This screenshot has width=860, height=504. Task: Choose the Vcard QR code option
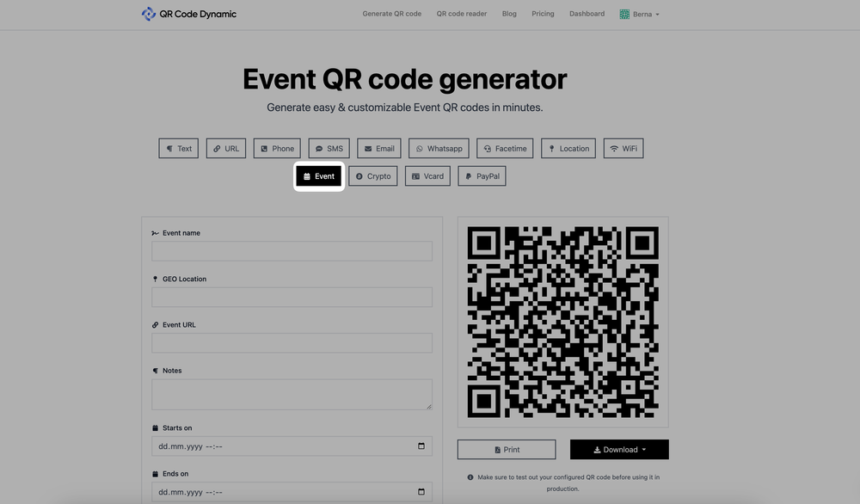tap(427, 175)
